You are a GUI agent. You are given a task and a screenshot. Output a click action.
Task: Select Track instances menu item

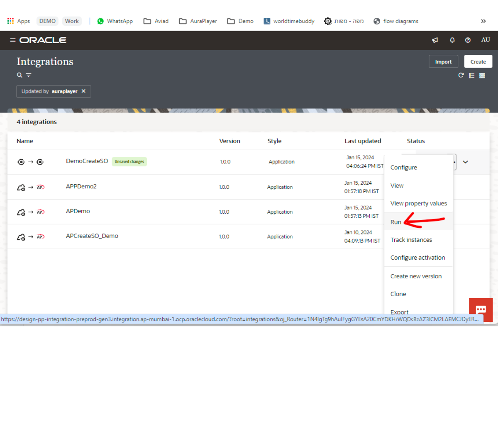(419, 240)
